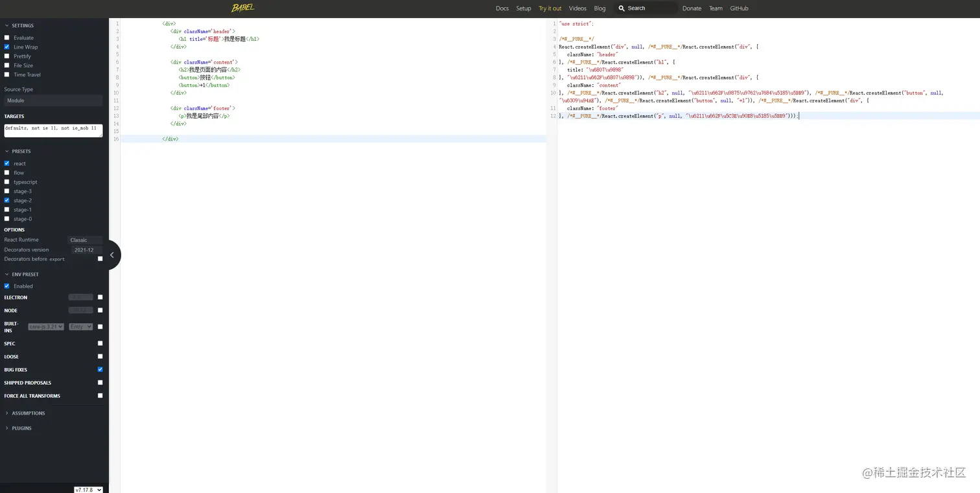Click the h2 source line
This screenshot has height=493, width=980.
(209, 69)
